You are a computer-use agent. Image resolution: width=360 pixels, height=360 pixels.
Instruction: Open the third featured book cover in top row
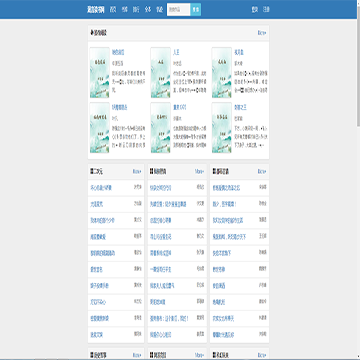(x=222, y=73)
